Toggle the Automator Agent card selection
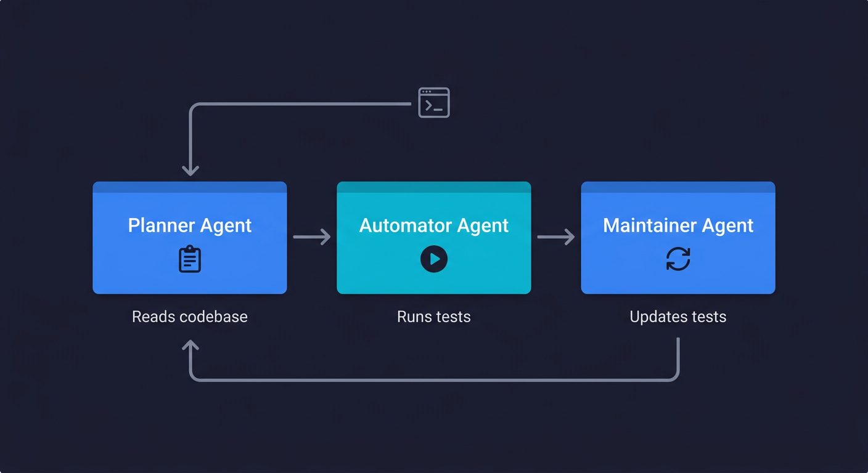The height and width of the screenshot is (473, 868). 433,238
